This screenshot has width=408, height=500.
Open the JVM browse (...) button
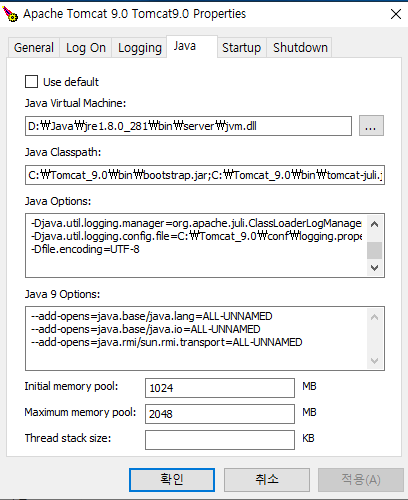click(371, 126)
